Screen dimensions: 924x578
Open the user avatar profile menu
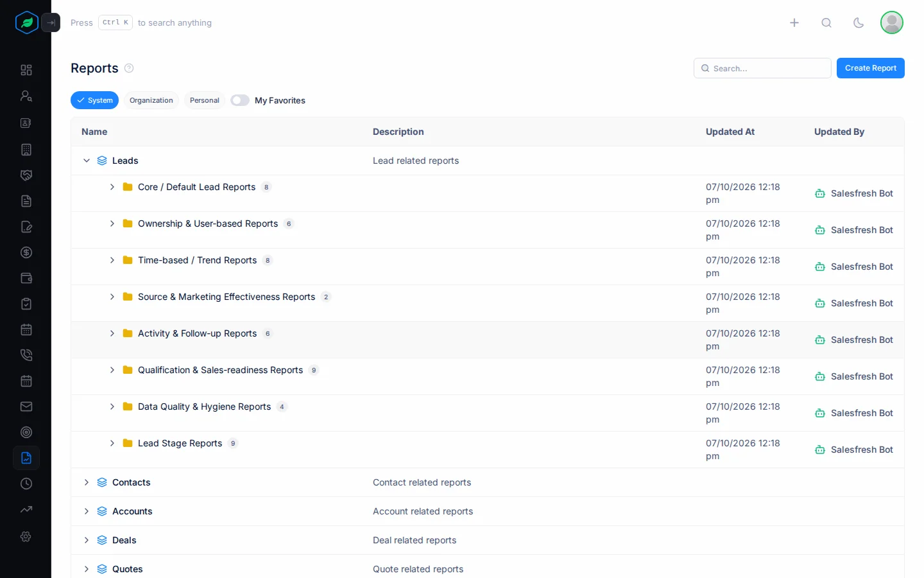[x=892, y=22]
